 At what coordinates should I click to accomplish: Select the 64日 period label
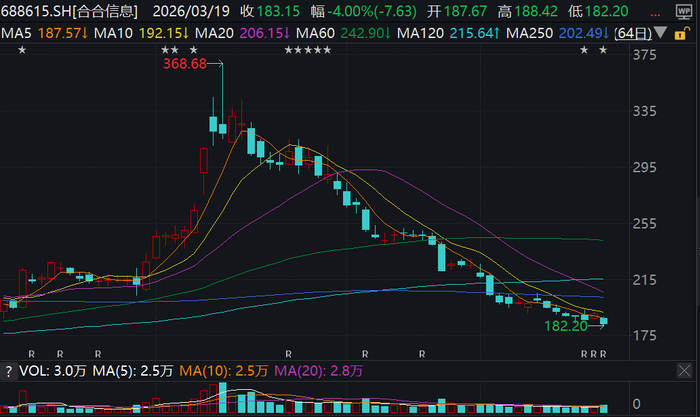coord(633,33)
